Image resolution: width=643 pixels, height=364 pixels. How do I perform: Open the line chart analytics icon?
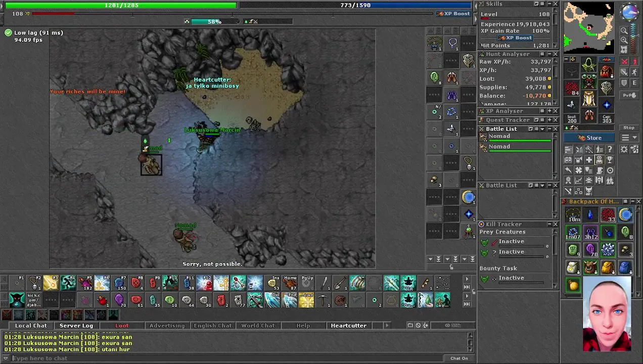578,180
